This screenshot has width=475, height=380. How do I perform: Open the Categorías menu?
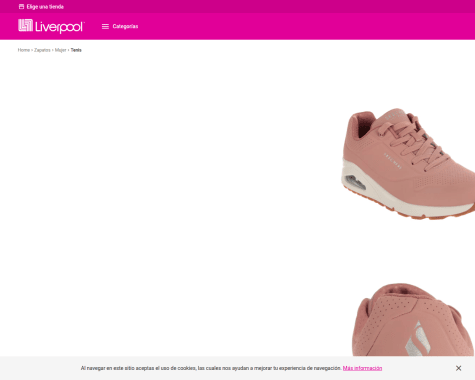tap(125, 26)
